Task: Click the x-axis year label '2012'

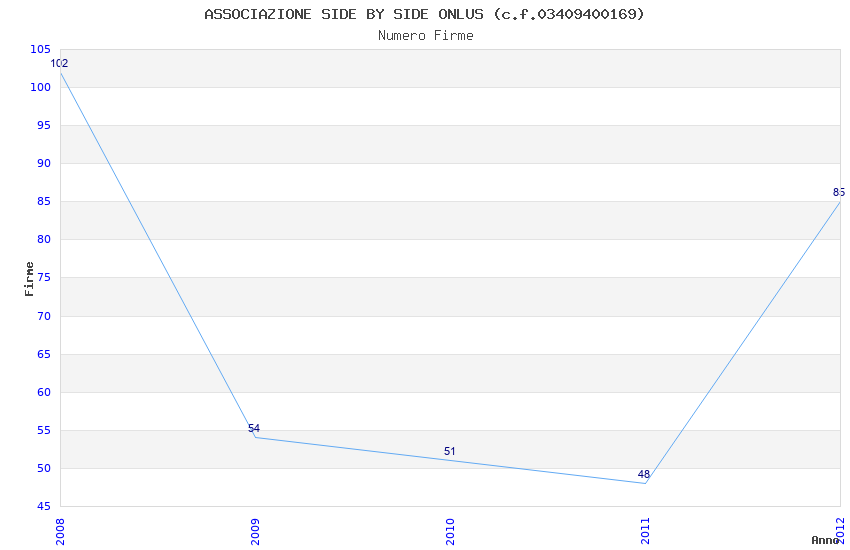Action: click(840, 531)
